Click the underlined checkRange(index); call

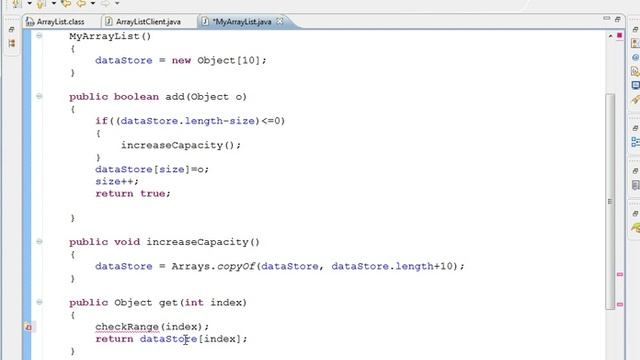152,327
